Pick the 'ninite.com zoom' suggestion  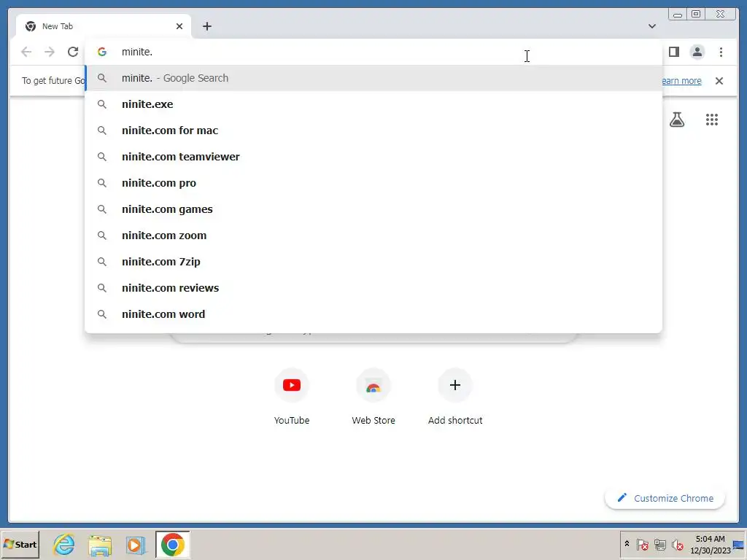(373, 236)
